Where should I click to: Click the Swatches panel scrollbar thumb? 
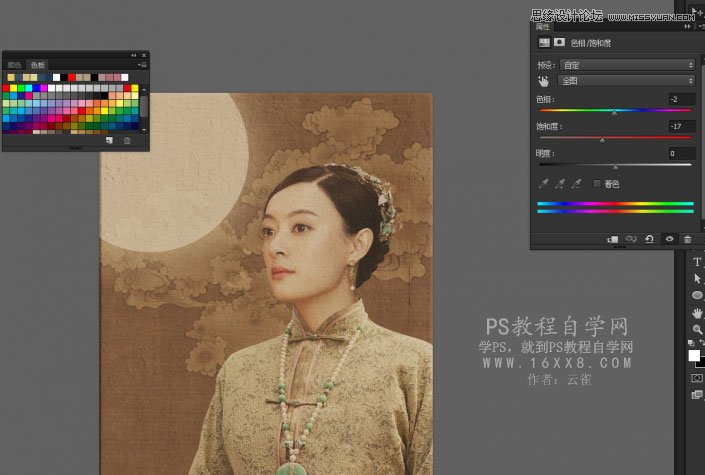(x=144, y=106)
